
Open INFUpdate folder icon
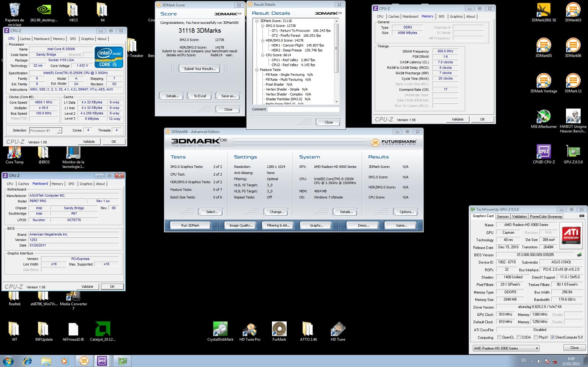tap(44, 331)
